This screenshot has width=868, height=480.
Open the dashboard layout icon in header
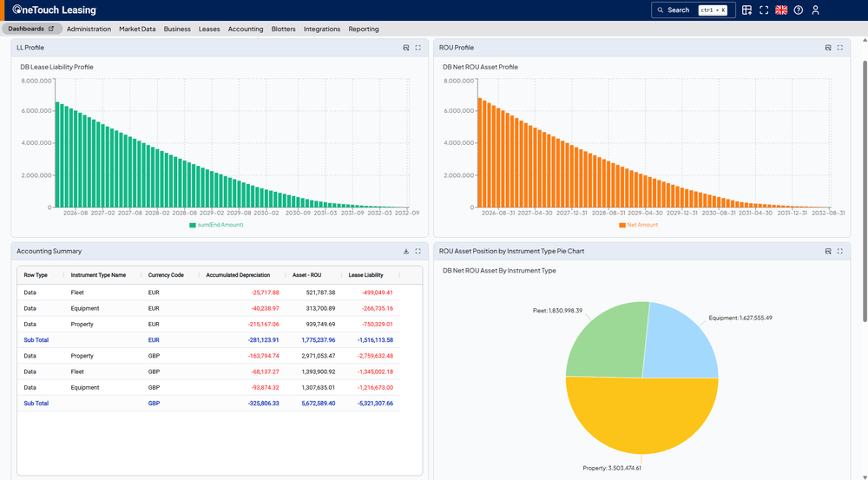[x=746, y=10]
